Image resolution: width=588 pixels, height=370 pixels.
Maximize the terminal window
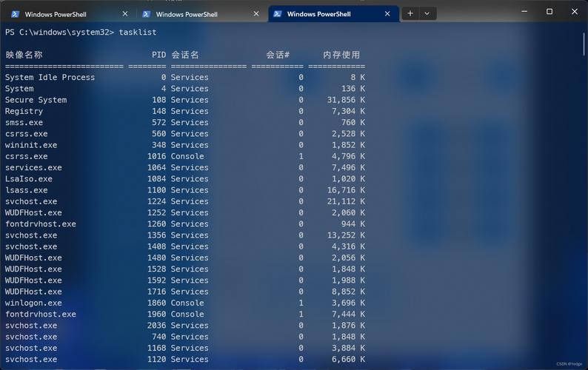(549, 12)
